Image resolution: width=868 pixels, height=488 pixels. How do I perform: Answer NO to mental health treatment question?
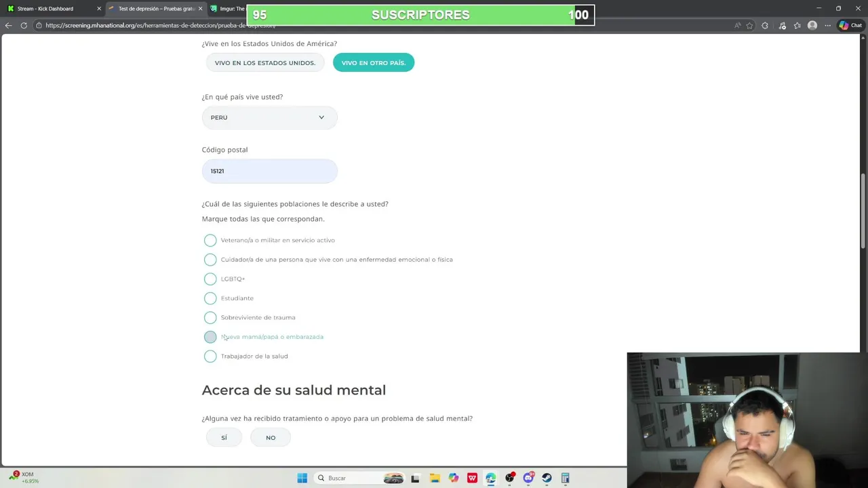(x=271, y=437)
